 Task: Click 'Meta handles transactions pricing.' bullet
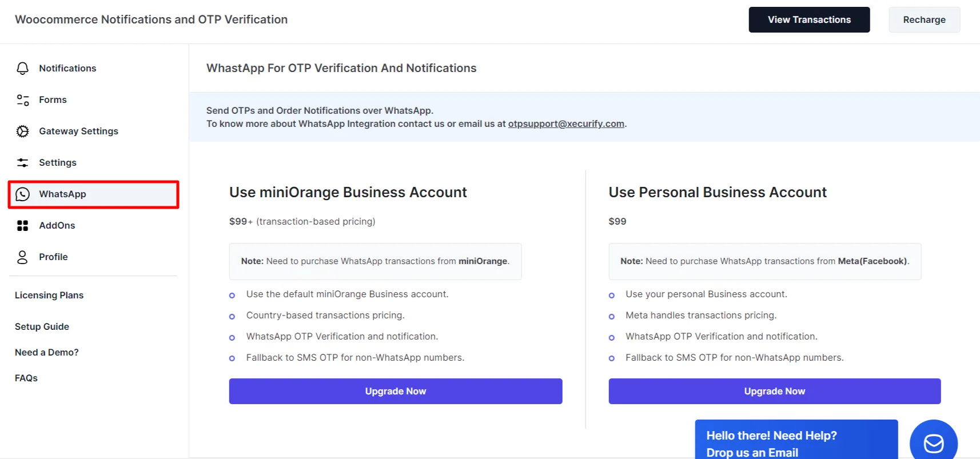click(x=701, y=315)
